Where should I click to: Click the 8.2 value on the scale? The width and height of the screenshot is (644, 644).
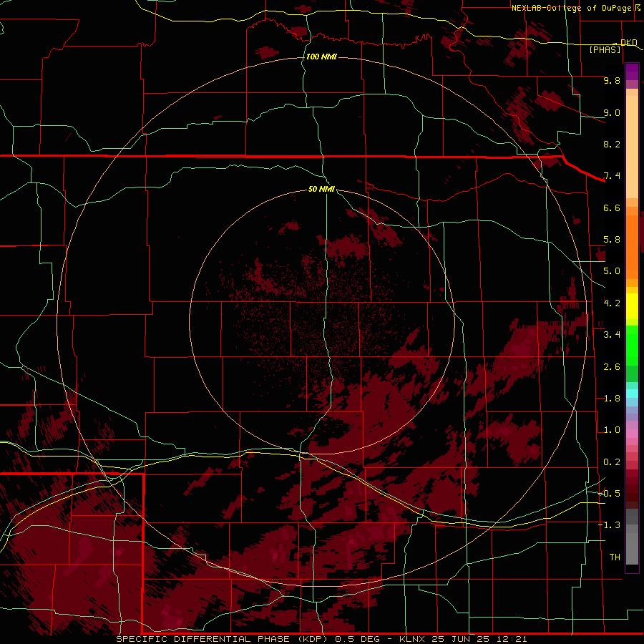coord(612,144)
